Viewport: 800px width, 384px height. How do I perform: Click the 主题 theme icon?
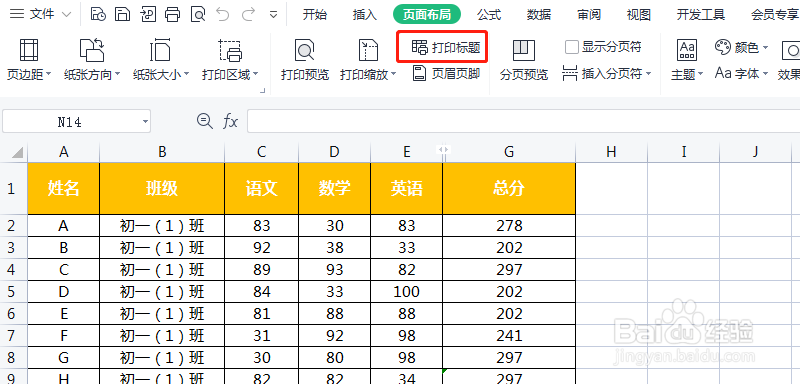[x=687, y=50]
